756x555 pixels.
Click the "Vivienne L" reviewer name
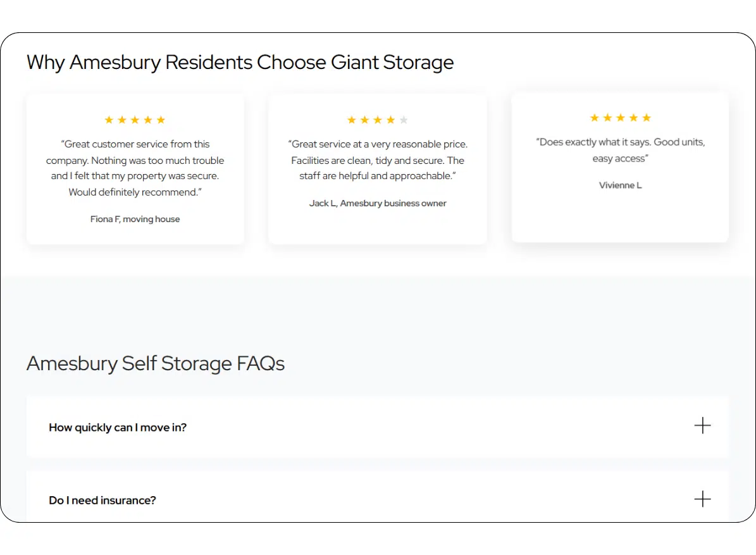click(620, 185)
